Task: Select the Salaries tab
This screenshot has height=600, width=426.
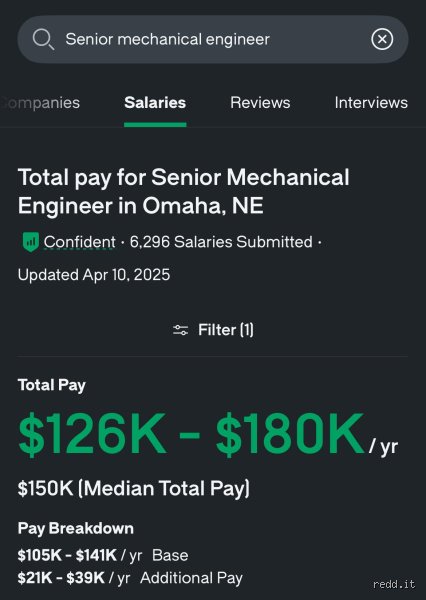Action: pyautogui.click(x=155, y=103)
